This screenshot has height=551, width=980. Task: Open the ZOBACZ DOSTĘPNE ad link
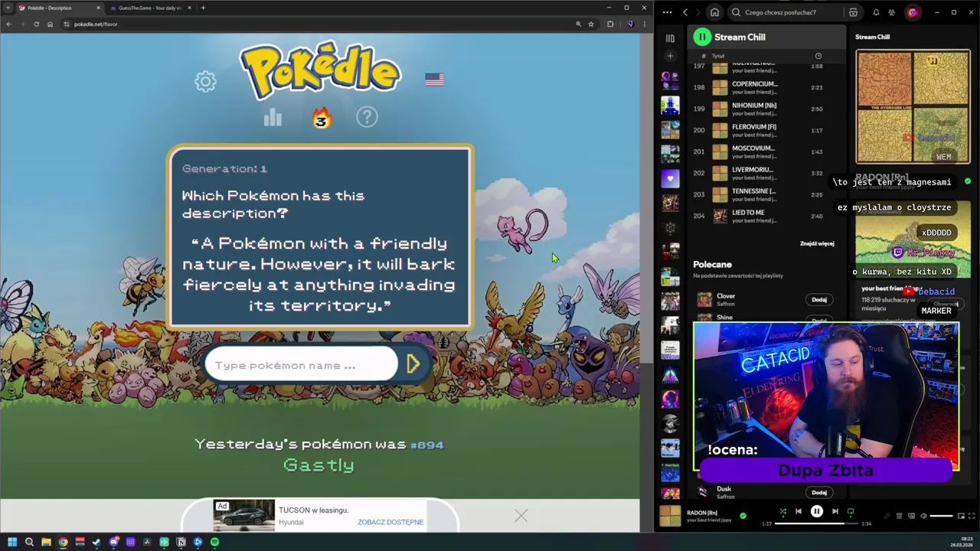click(x=390, y=522)
